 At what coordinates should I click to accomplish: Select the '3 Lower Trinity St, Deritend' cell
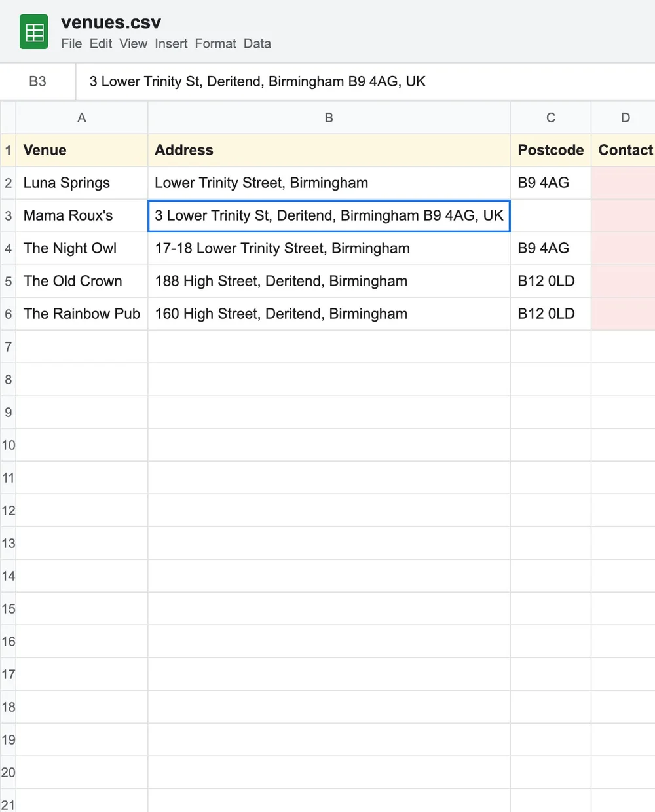[329, 216]
